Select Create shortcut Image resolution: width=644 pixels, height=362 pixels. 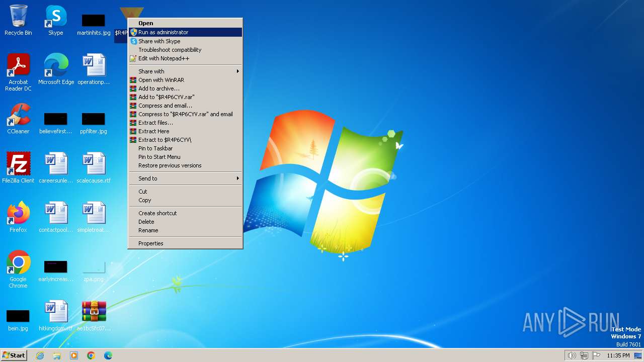tap(185, 213)
